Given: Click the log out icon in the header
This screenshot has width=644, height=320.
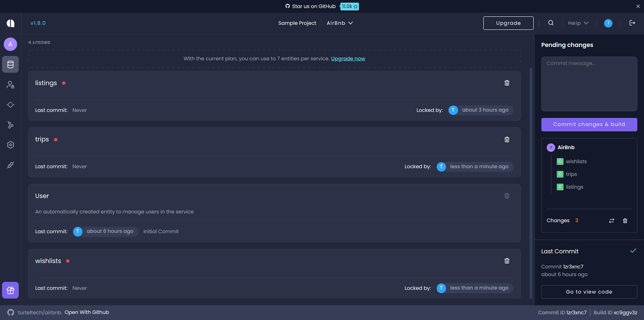Looking at the screenshot, I should [x=632, y=23].
